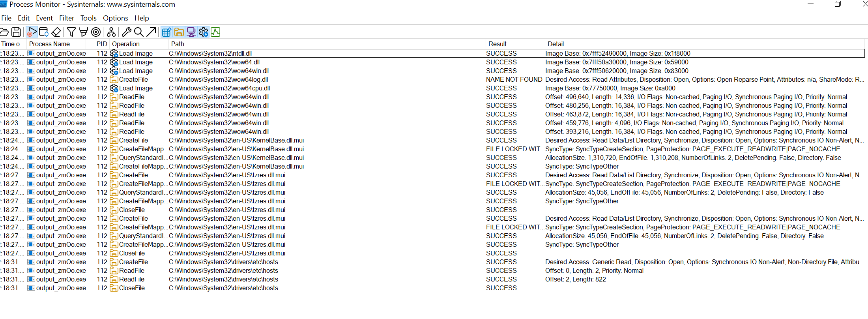
Task: Clear the display with the eraser icon
Action: pyautogui.click(x=56, y=32)
